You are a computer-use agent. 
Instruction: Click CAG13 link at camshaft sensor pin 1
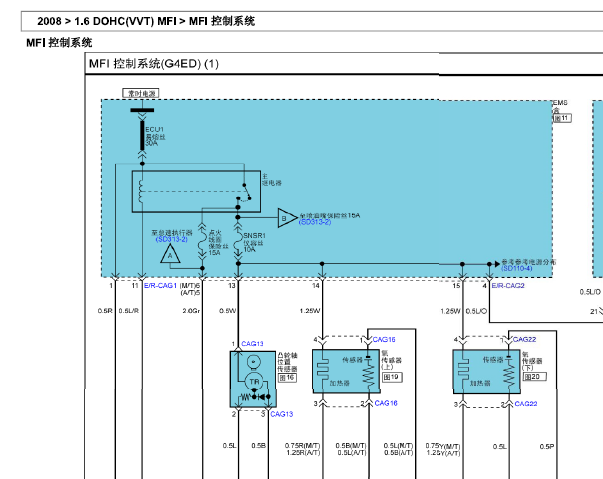252,344
